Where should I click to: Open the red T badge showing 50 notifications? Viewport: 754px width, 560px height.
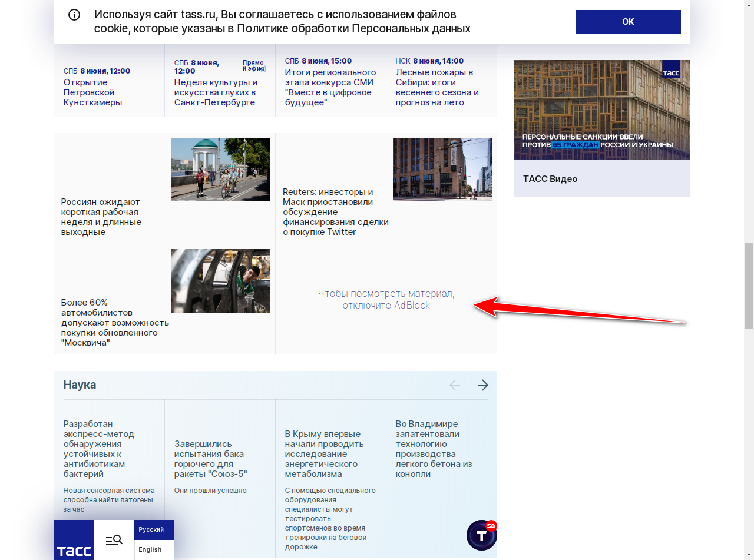[482, 535]
